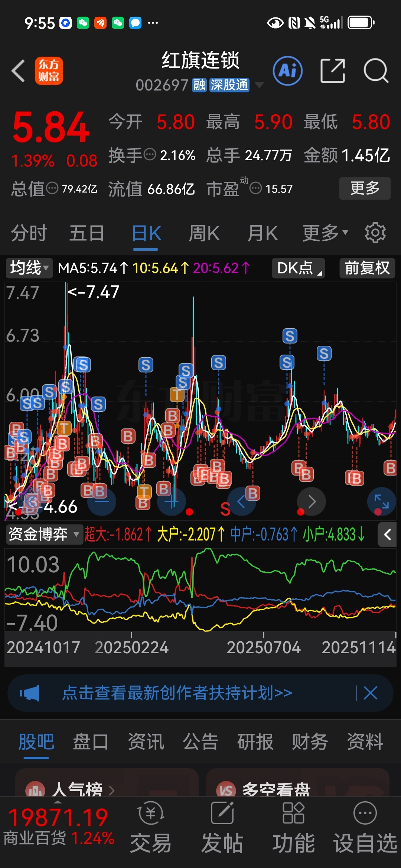
Task: Tap the share export icon
Action: [333, 70]
